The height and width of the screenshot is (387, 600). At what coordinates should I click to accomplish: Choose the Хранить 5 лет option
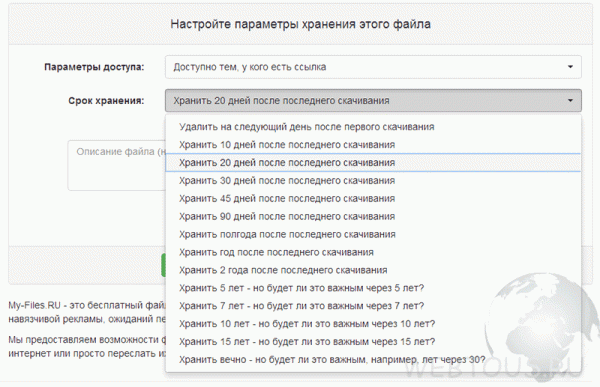[x=373, y=288]
